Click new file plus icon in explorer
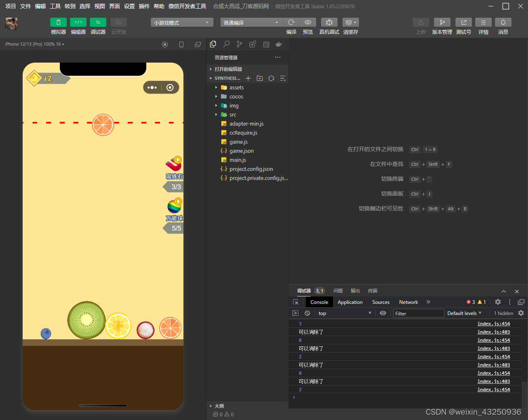The width and height of the screenshot is (528, 420). point(248,78)
